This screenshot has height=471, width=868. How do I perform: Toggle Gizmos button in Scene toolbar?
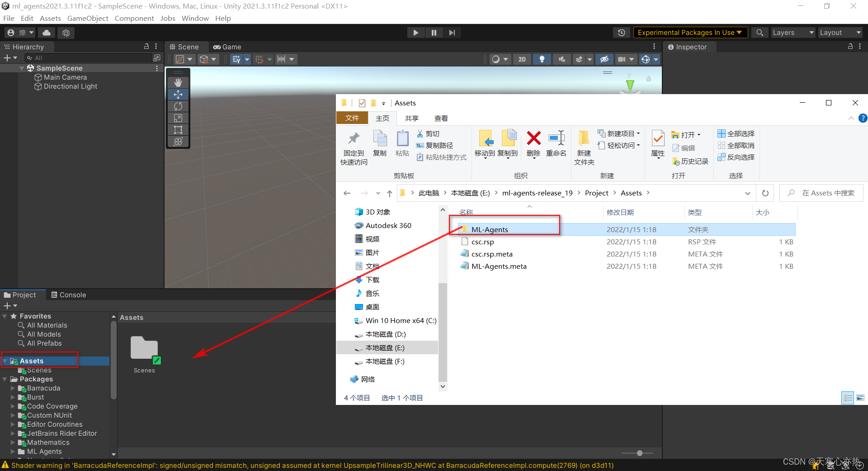[x=646, y=59]
